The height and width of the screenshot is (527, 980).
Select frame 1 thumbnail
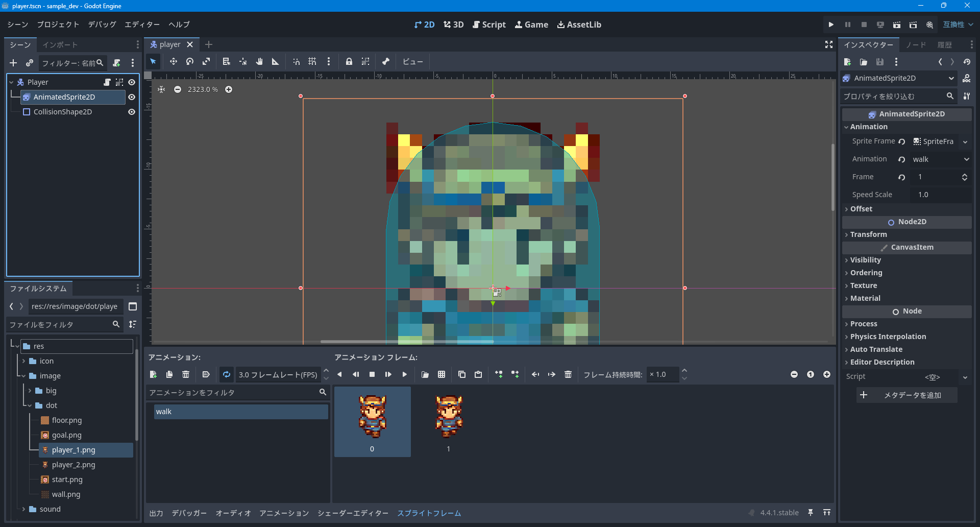coord(449,422)
